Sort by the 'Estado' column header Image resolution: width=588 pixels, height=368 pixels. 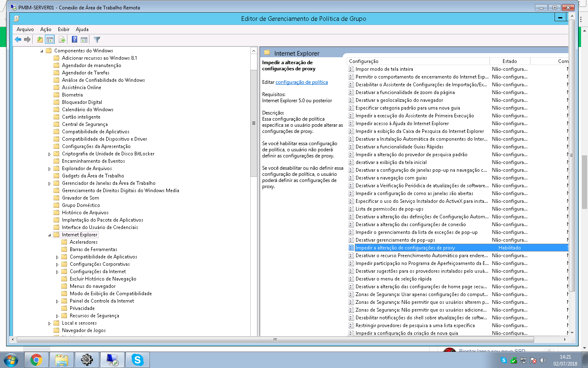(510, 61)
